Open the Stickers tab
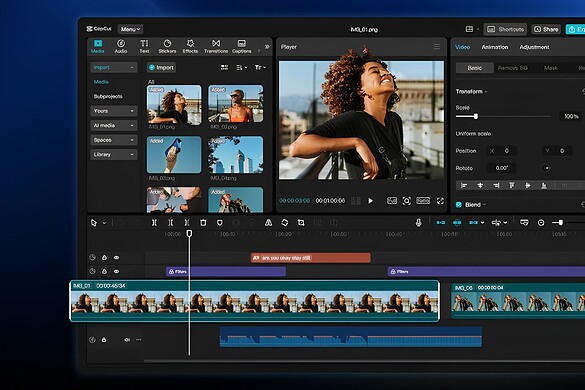This screenshot has height=390, width=585. coord(167,47)
